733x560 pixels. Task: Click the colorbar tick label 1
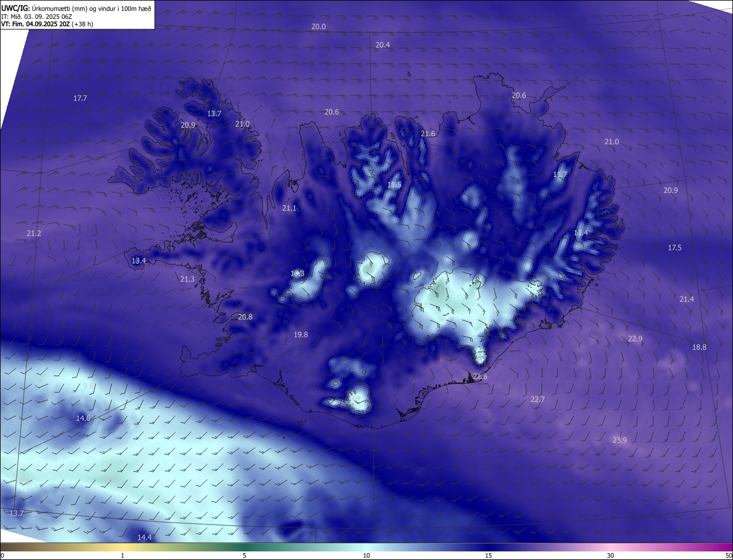coord(123,556)
